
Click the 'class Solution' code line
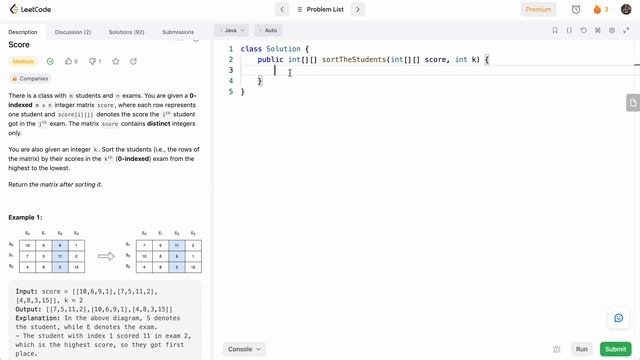point(275,49)
